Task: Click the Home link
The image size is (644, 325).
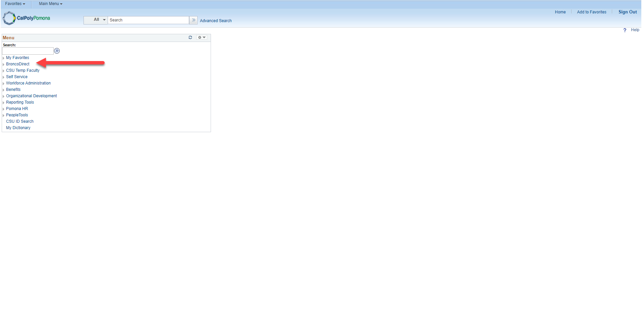Action: point(560,12)
